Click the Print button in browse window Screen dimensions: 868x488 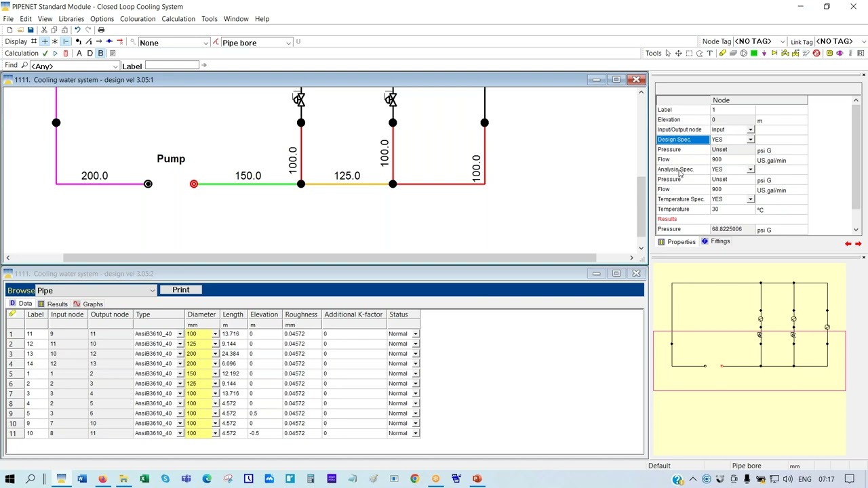(180, 289)
